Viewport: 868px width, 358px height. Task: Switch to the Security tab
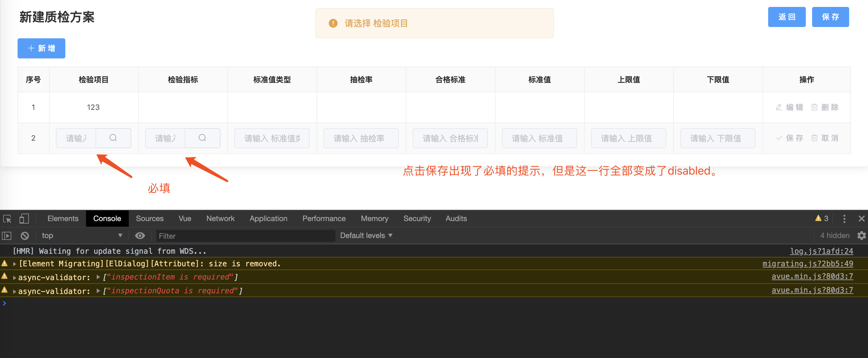[x=417, y=219]
